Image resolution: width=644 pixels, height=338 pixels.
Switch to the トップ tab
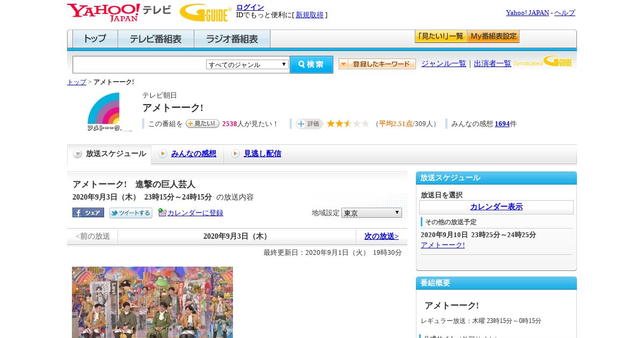pyautogui.click(x=95, y=39)
